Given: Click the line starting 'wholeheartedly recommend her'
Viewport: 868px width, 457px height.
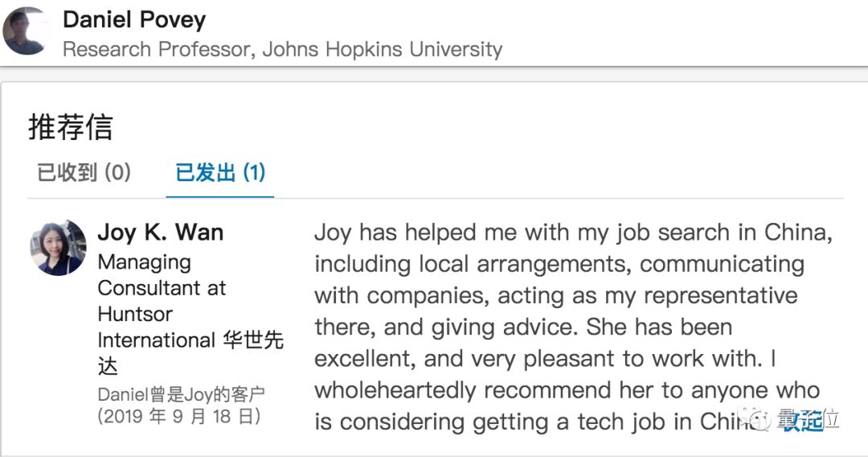Looking at the screenshot, I should (567, 390).
